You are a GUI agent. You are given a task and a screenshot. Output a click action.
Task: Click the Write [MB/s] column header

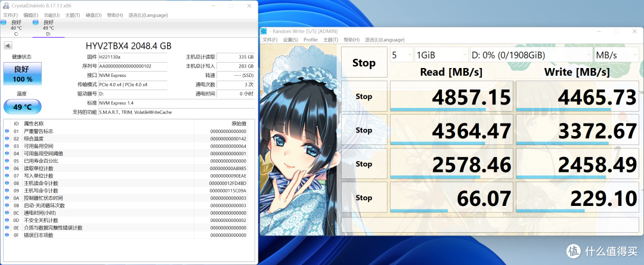tap(577, 72)
